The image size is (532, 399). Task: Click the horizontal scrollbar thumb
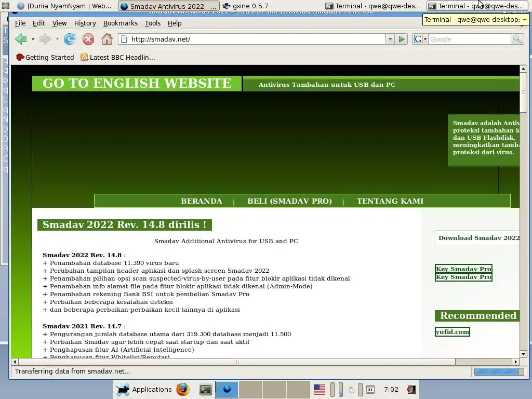click(236, 362)
